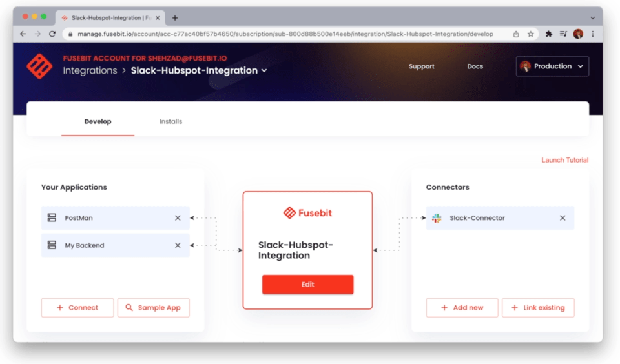The width and height of the screenshot is (620, 364).
Task: Click the Edit button on integration
Action: 307,284
